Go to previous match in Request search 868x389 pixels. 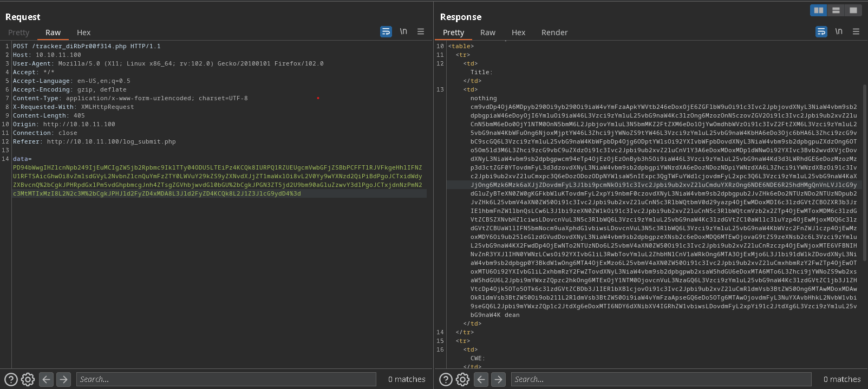coord(47,379)
